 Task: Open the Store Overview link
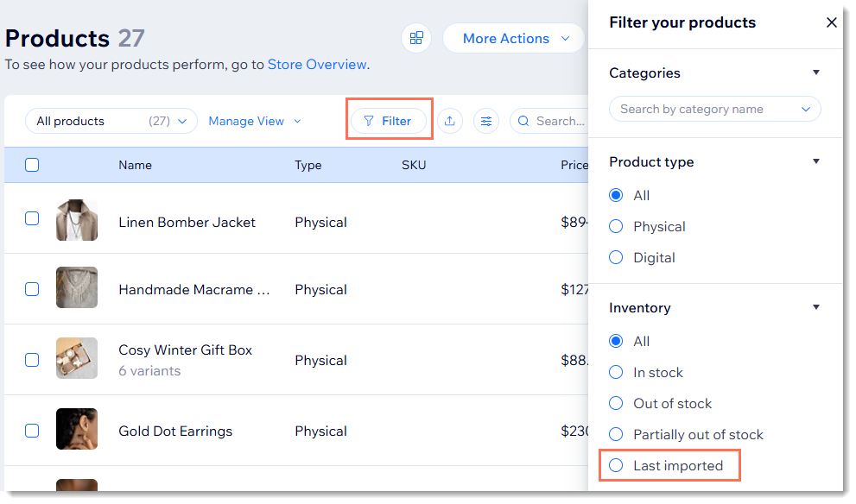pyautogui.click(x=317, y=65)
